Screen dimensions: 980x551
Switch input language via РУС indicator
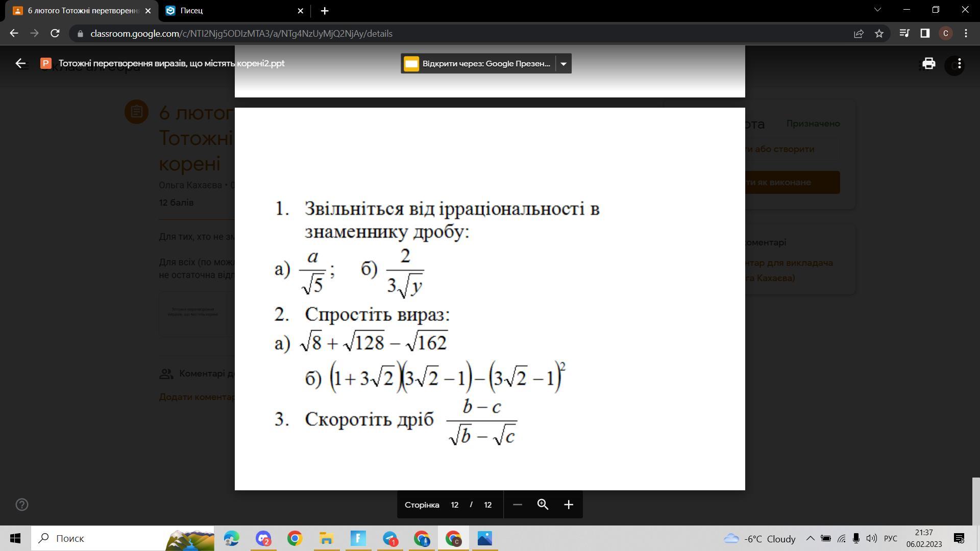tap(891, 538)
